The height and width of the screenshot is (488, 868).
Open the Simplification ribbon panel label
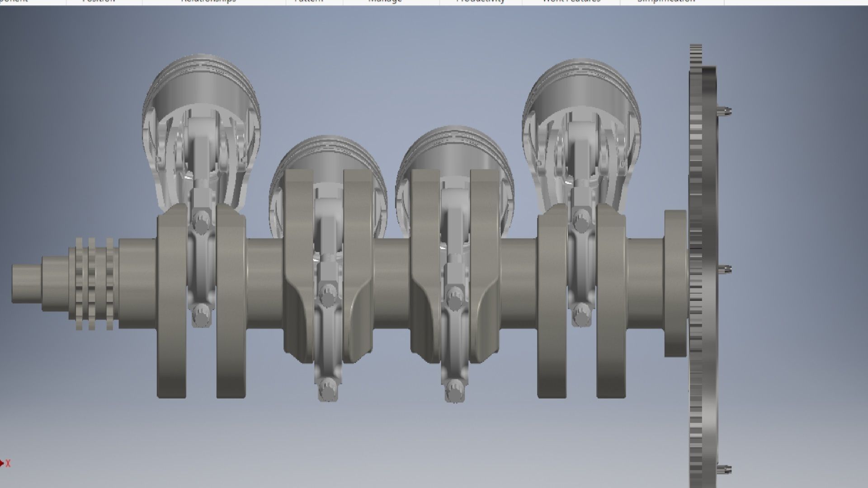pyautogui.click(x=666, y=1)
